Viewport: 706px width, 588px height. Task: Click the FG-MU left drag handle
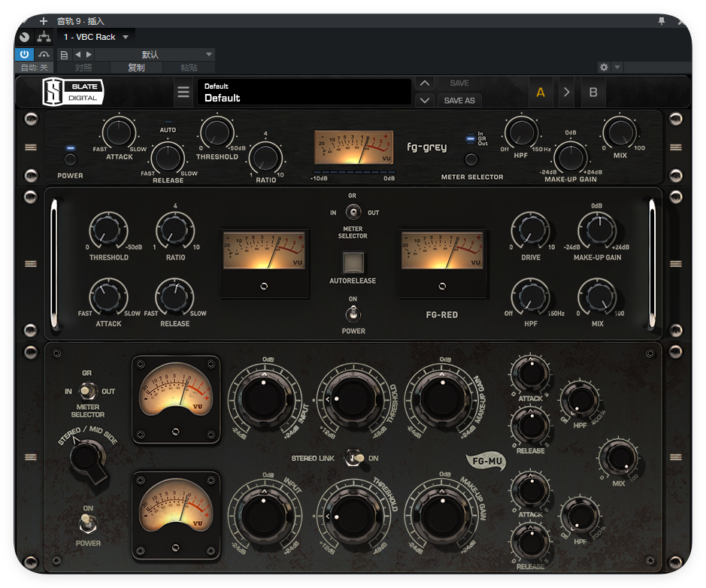point(31,457)
